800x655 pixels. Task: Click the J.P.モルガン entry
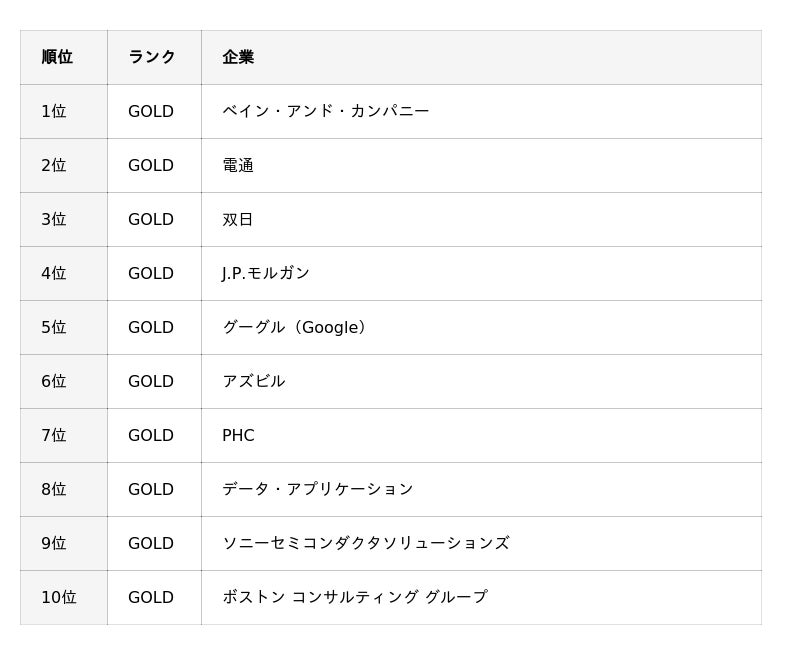266,273
